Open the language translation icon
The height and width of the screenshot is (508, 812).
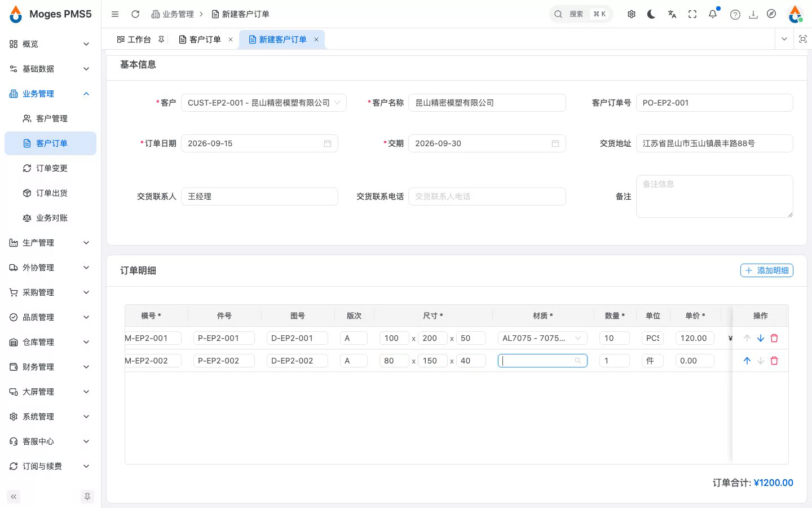coord(672,14)
